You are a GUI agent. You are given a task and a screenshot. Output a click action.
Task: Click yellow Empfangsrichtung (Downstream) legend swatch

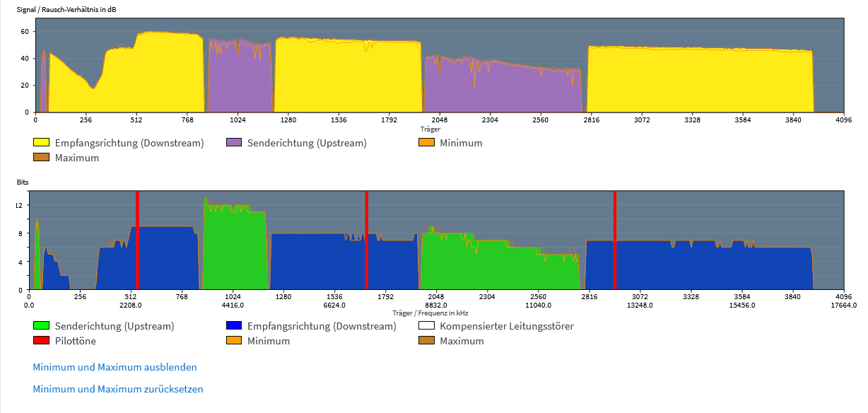click(42, 143)
